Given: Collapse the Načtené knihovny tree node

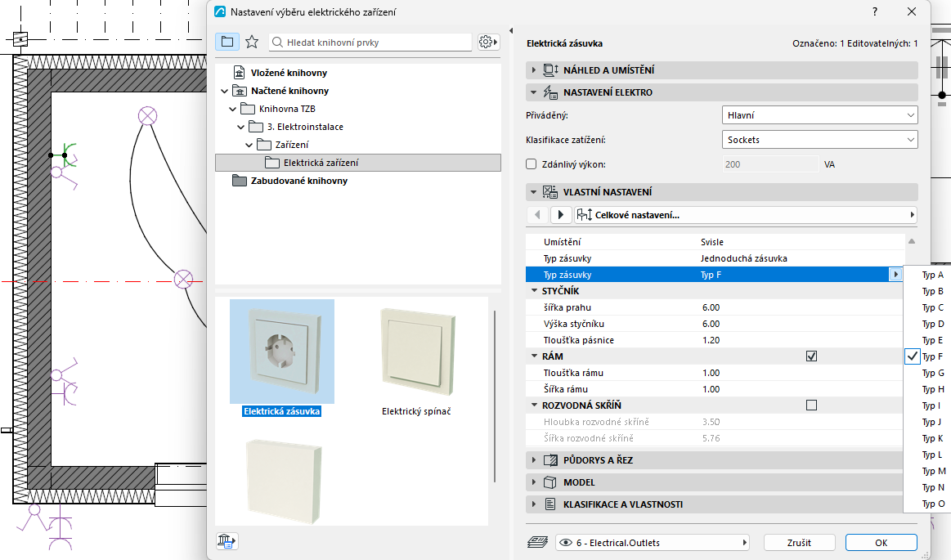Looking at the screenshot, I should (x=224, y=91).
